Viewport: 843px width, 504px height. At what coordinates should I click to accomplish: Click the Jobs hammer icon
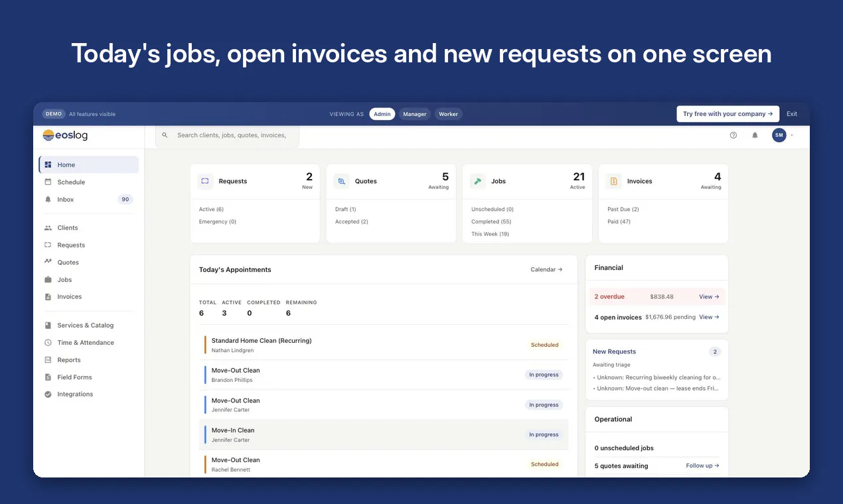point(478,181)
